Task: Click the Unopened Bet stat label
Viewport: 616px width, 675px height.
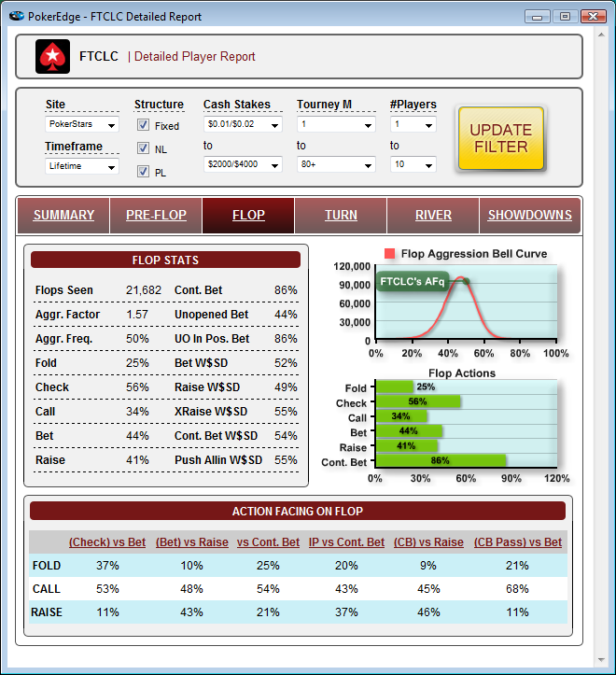Action: click(x=211, y=315)
